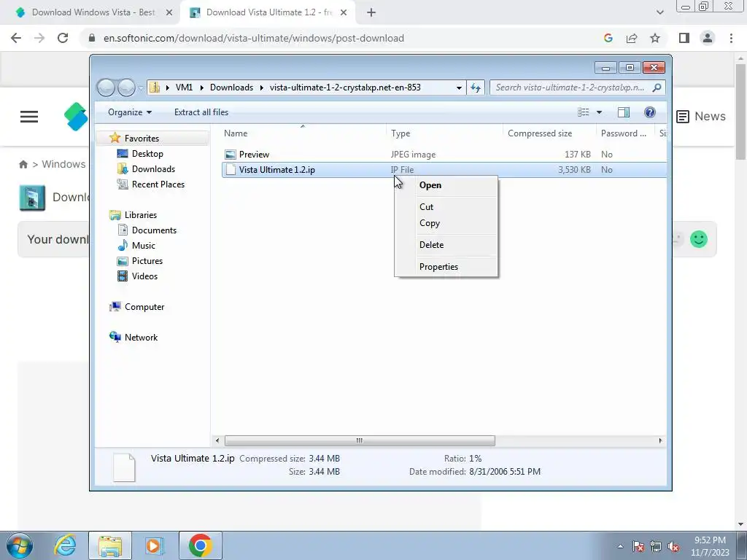747x560 pixels.
Task: Select Documents library
Action: (x=154, y=230)
